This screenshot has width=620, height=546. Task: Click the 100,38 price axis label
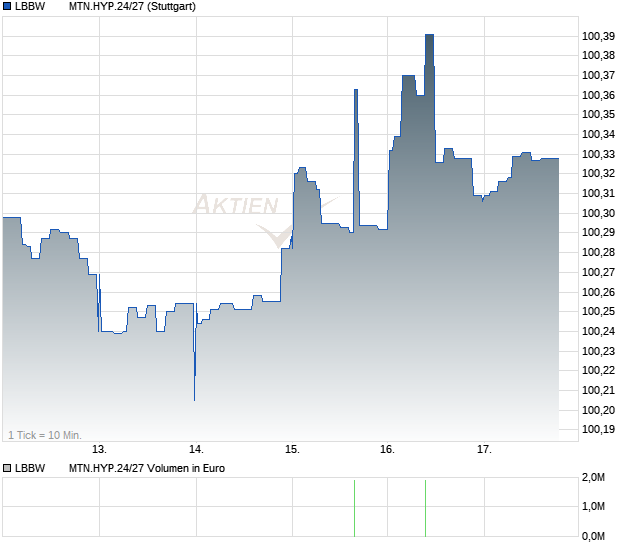click(598, 55)
